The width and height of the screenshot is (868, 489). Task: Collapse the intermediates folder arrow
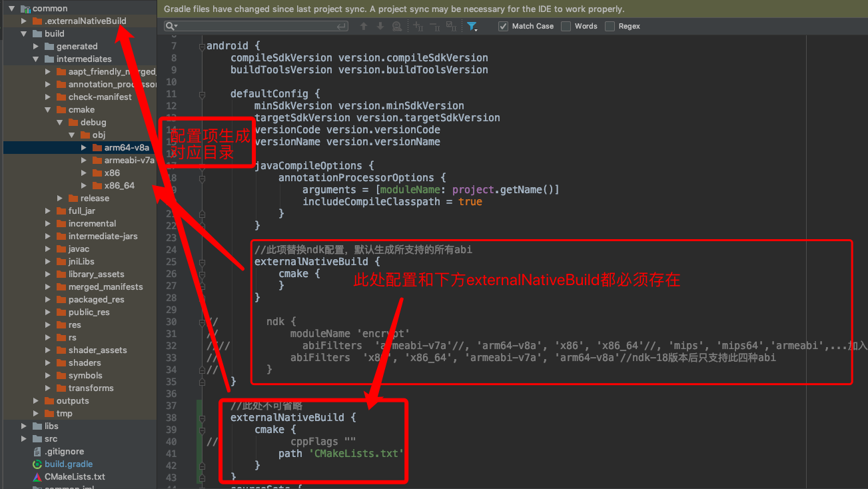click(35, 59)
